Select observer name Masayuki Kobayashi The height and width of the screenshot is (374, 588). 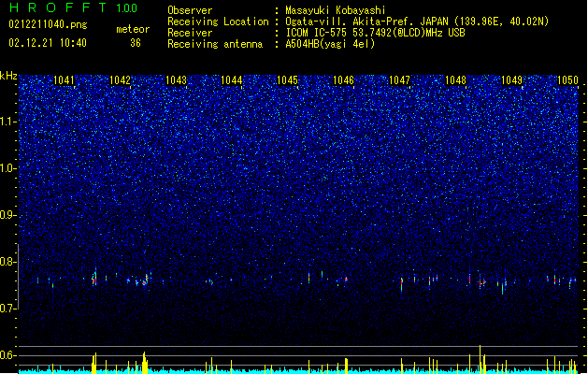(x=336, y=10)
